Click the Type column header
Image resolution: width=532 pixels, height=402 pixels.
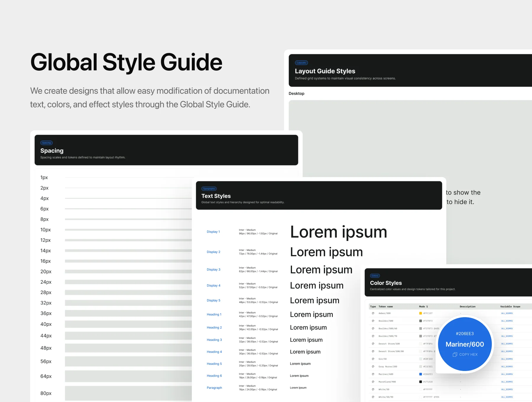click(x=373, y=307)
